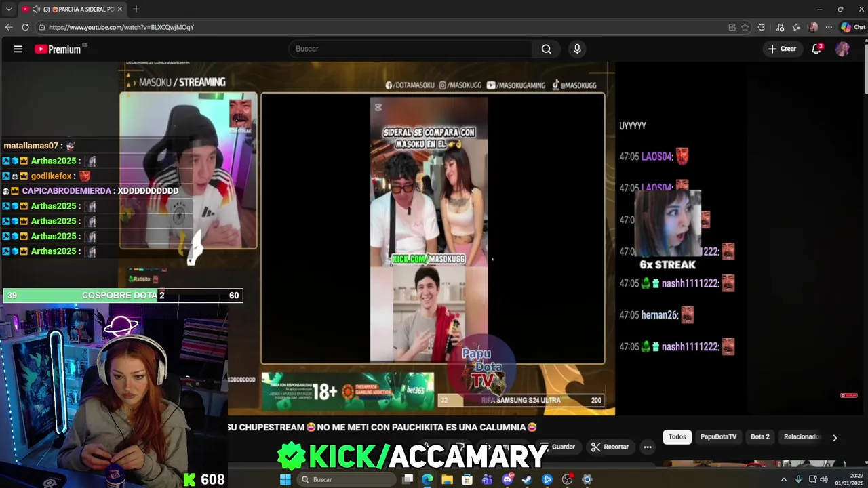868x488 pixels.
Task: Click chat username hernan26
Action: [x=658, y=315]
